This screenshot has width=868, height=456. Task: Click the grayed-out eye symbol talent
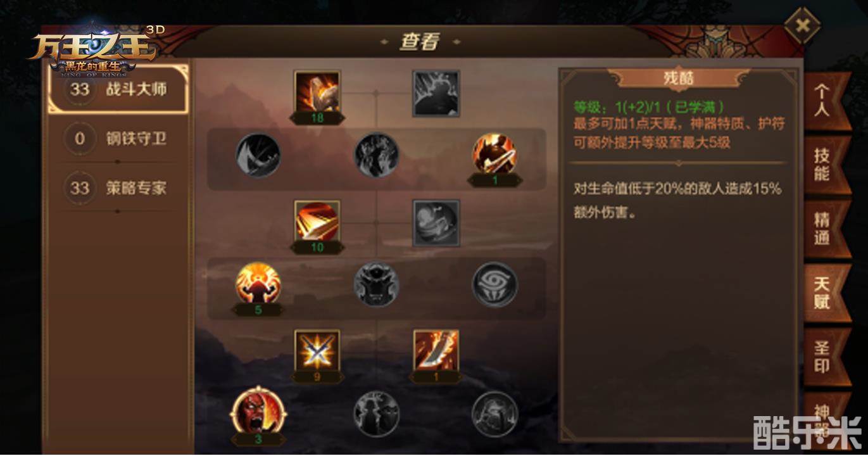pyautogui.click(x=495, y=285)
